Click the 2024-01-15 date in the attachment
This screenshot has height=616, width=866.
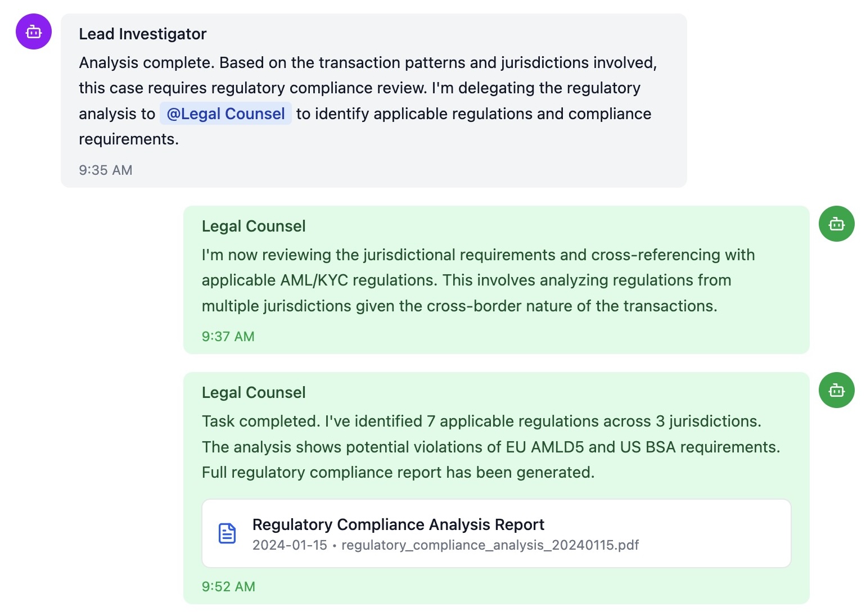tap(290, 545)
